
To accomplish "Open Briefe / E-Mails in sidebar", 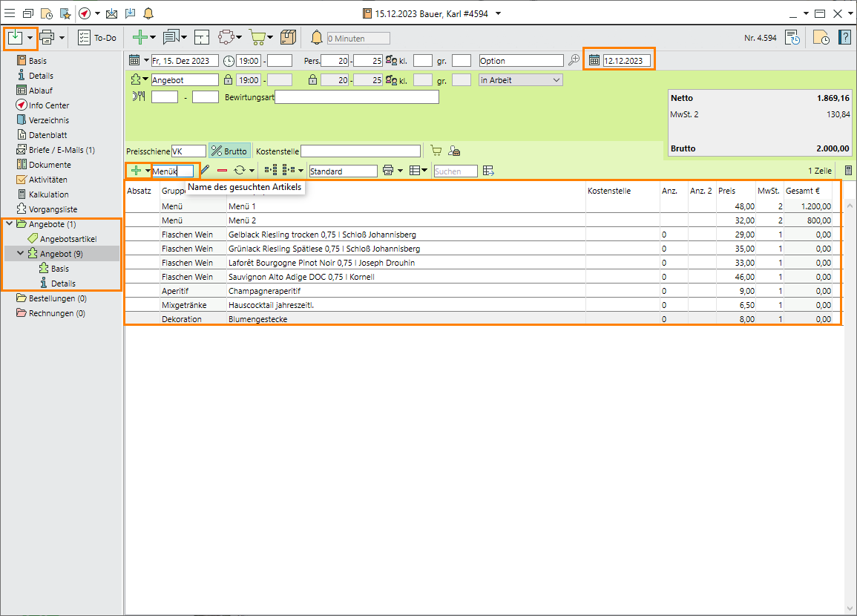I will coord(62,150).
